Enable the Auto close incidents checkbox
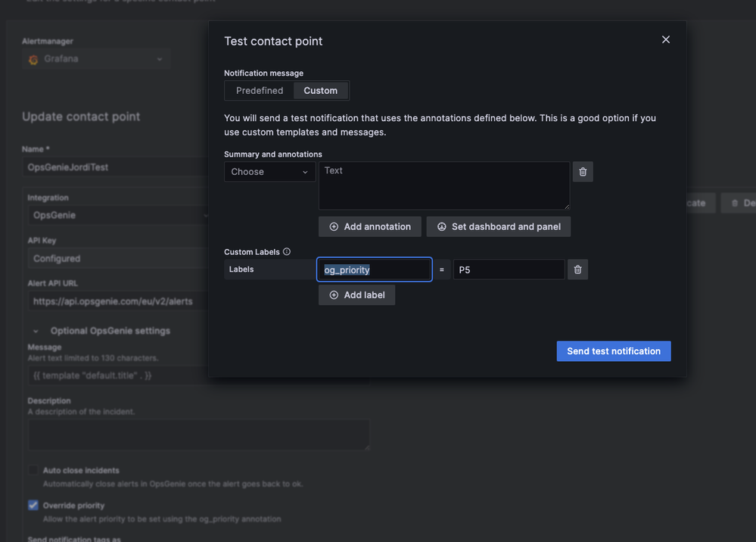756x542 pixels. (33, 470)
